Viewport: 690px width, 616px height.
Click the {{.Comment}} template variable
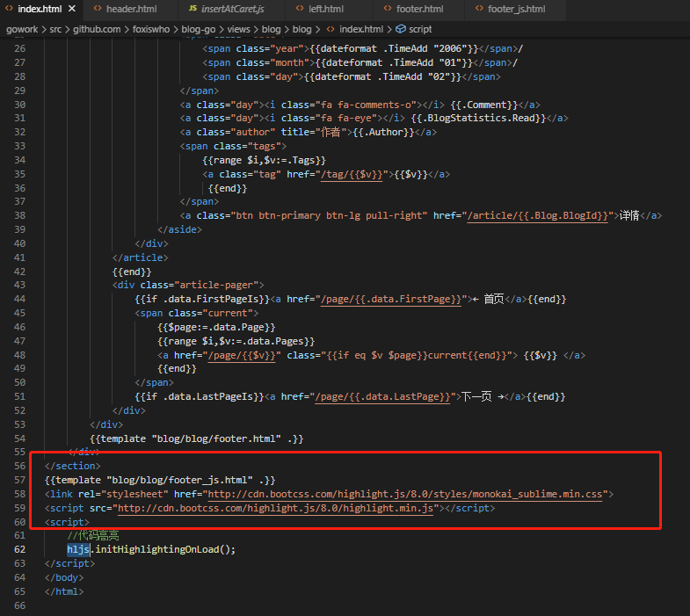click(x=484, y=105)
